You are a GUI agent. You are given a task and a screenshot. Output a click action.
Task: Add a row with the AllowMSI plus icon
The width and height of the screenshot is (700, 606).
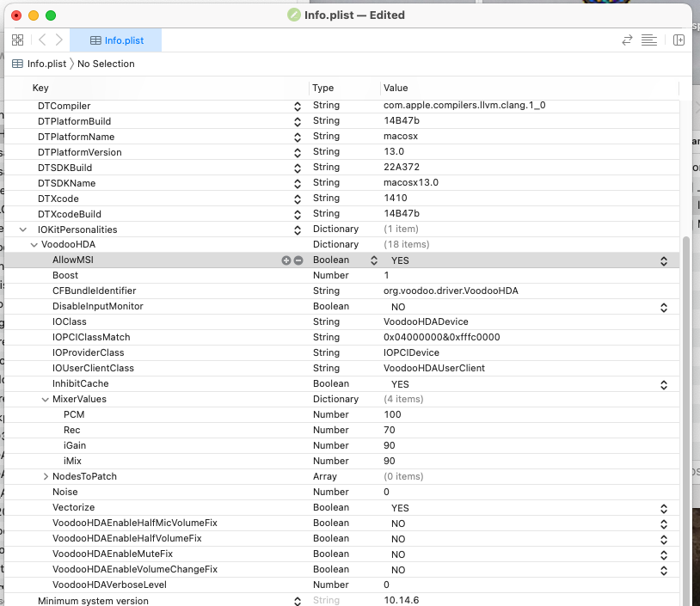tap(286, 260)
